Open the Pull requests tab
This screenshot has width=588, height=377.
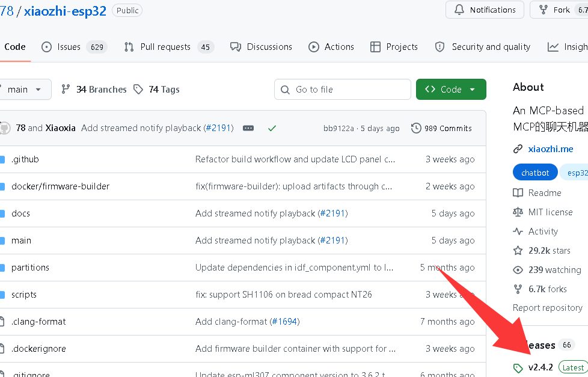coord(169,47)
